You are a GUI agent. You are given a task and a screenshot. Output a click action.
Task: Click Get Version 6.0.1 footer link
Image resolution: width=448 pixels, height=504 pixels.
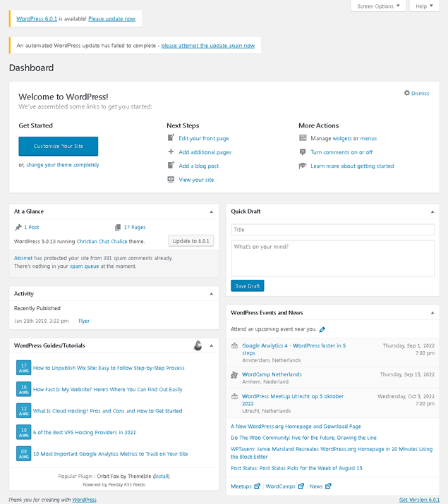click(419, 500)
